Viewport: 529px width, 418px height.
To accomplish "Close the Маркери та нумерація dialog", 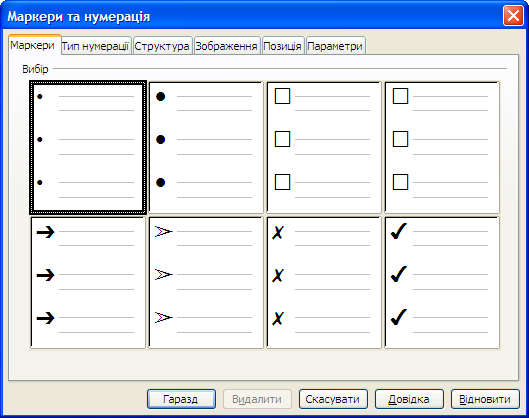I will [513, 16].
